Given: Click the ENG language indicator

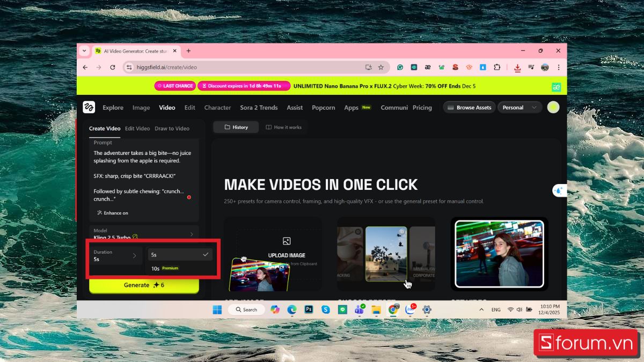Looking at the screenshot, I should pyautogui.click(x=496, y=309).
